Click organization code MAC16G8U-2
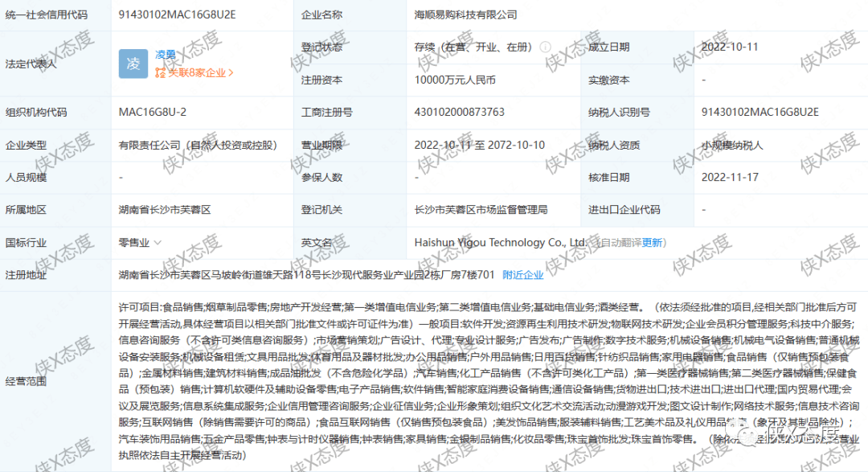The height and width of the screenshot is (472, 868). pyautogui.click(x=152, y=112)
